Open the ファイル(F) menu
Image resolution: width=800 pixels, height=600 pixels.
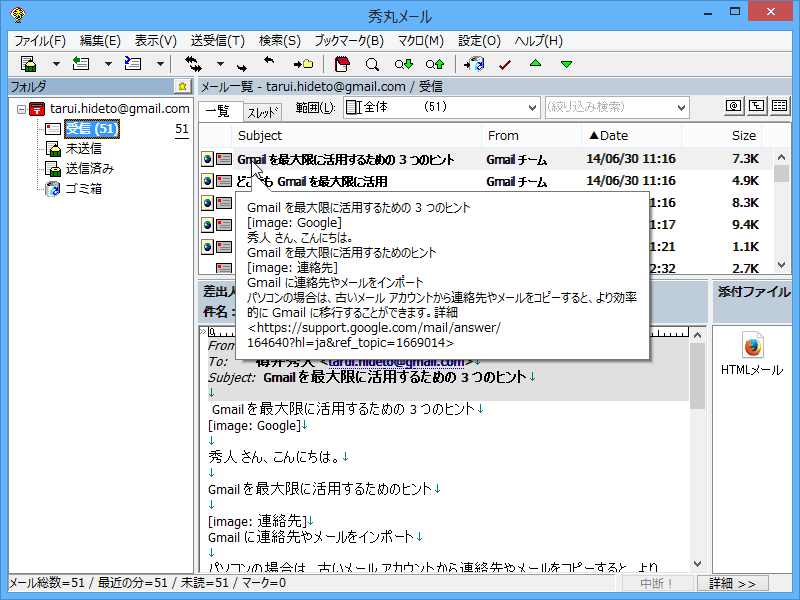coord(40,41)
